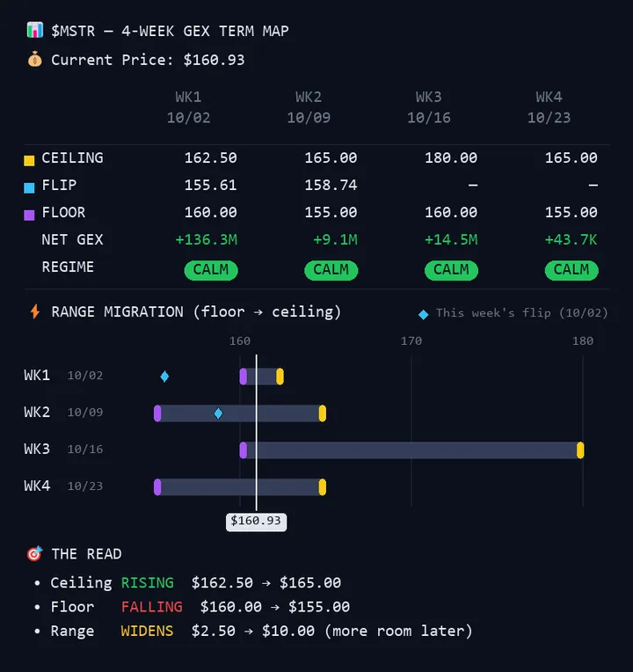Screen dimensions: 633x672
Task: Click the CALM regime badge under WK2
Action: pyautogui.click(x=331, y=270)
